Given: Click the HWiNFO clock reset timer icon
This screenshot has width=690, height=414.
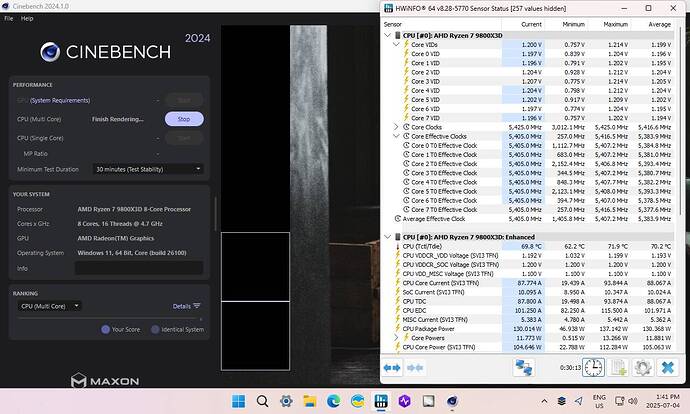Looking at the screenshot, I should [x=593, y=368].
